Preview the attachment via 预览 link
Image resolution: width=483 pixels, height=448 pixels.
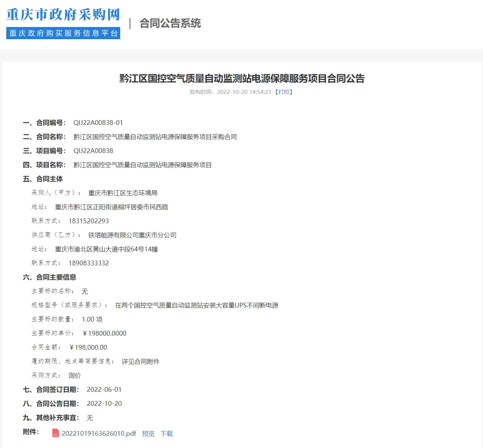148,434
